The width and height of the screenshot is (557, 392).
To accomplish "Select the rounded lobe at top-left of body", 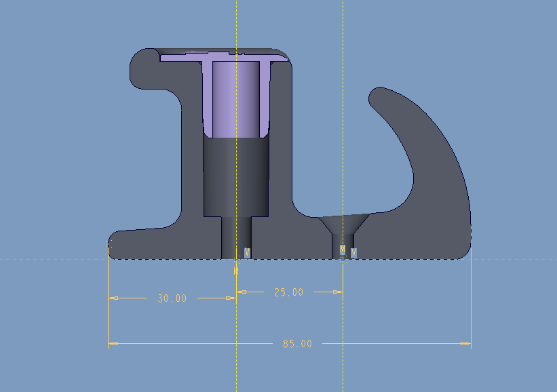I will point(144,69).
